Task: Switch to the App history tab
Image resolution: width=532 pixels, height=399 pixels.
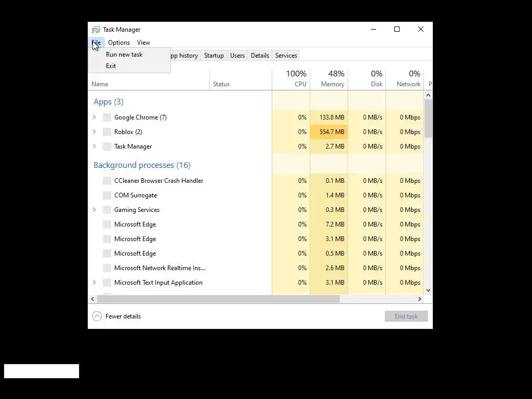Action: click(185, 56)
